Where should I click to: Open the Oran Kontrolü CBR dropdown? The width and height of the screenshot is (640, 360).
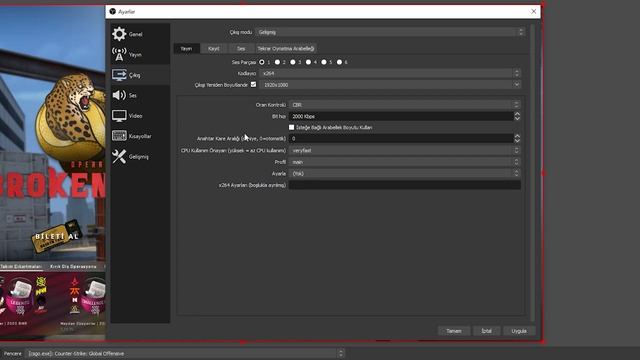click(x=404, y=104)
